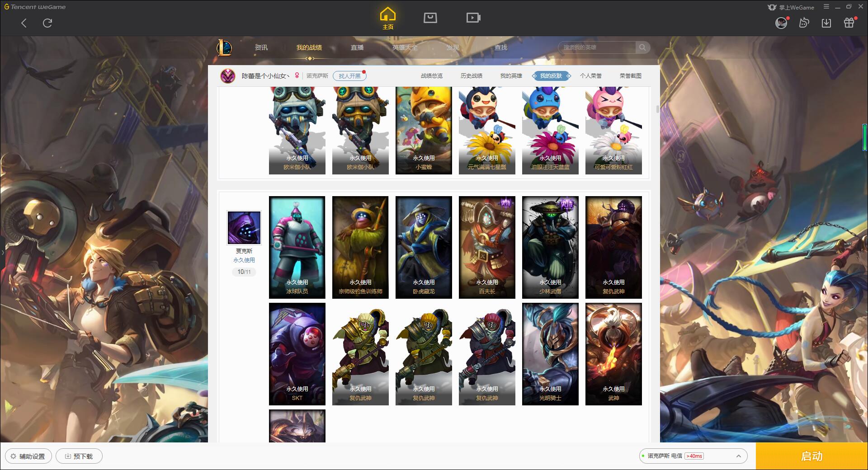Click the left side panel expand arrow
Viewport: 868px width, 470px height.
[x=2, y=252]
